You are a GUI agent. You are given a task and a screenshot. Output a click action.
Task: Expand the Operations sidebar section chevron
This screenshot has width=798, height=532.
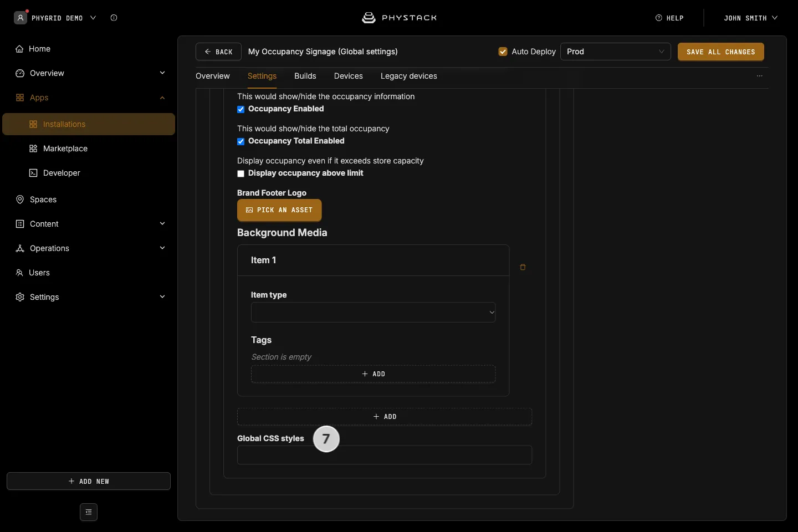point(162,248)
